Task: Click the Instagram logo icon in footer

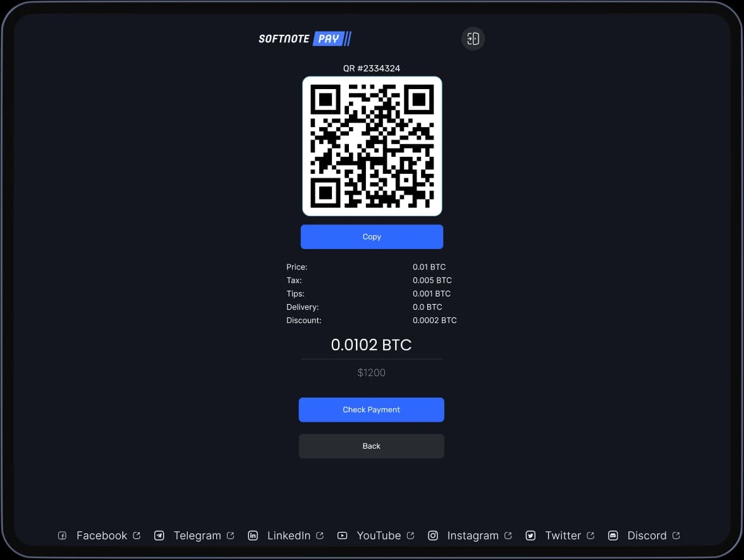Action: tap(433, 536)
